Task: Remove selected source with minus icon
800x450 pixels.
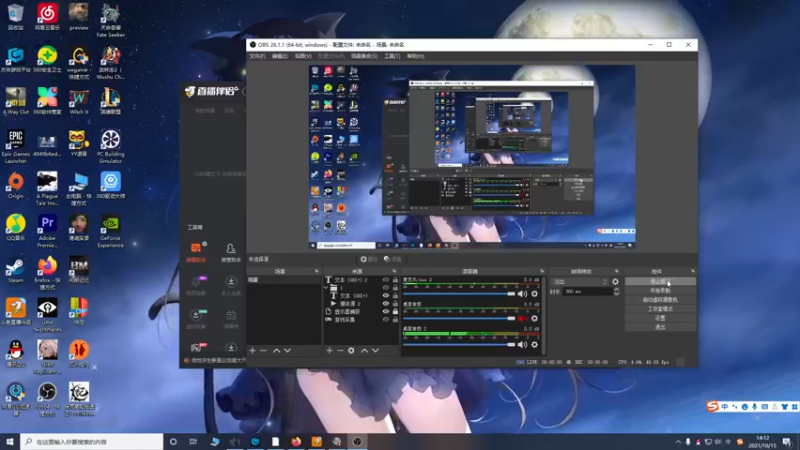Action: 340,351
